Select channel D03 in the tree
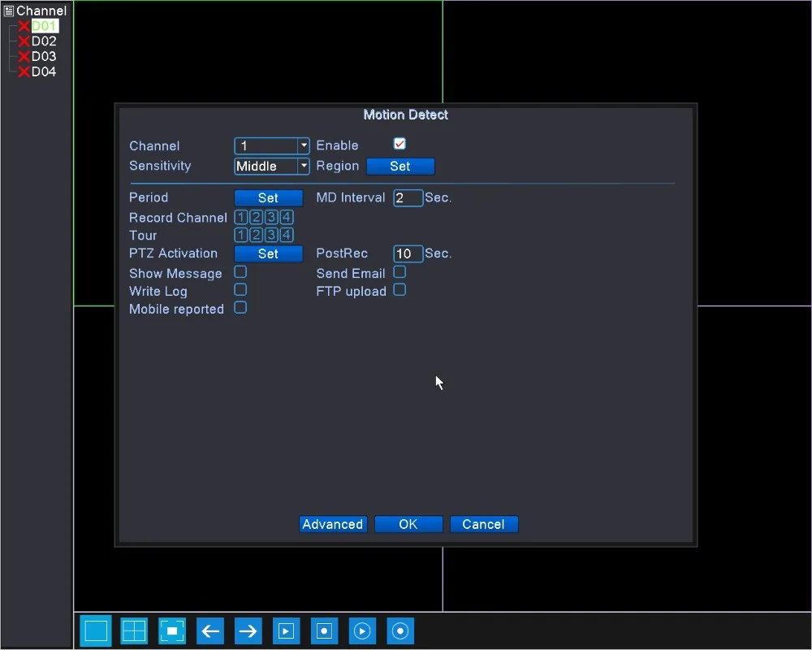The width and height of the screenshot is (812, 650). pos(44,57)
